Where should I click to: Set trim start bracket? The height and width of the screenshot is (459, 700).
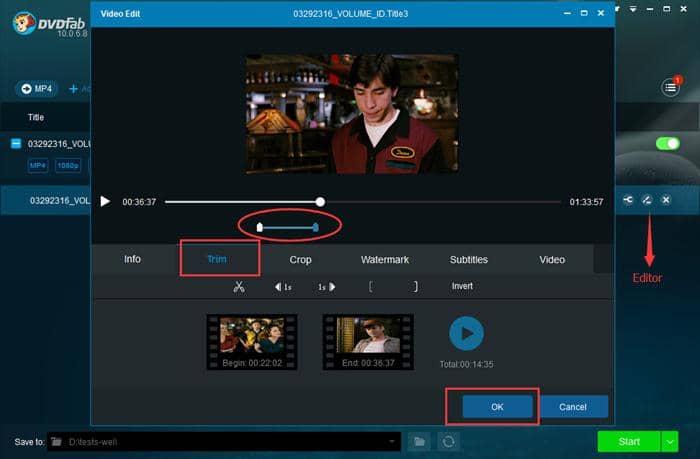click(x=371, y=286)
